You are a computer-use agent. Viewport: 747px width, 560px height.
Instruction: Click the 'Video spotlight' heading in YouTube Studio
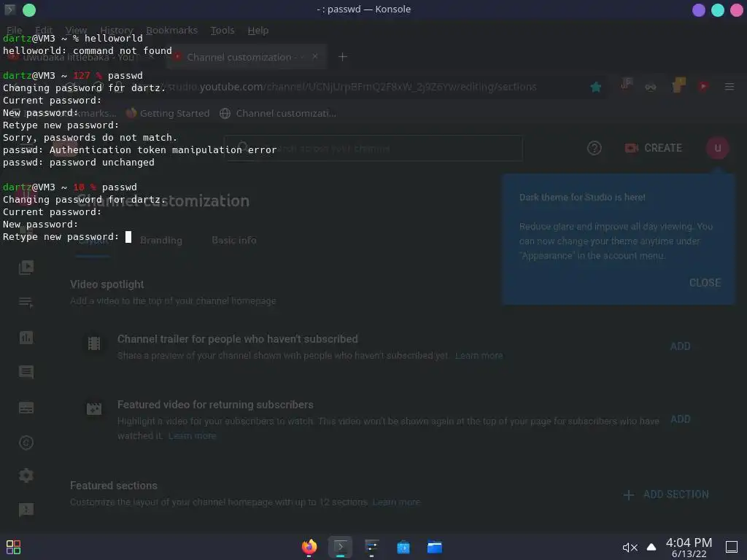[107, 285]
